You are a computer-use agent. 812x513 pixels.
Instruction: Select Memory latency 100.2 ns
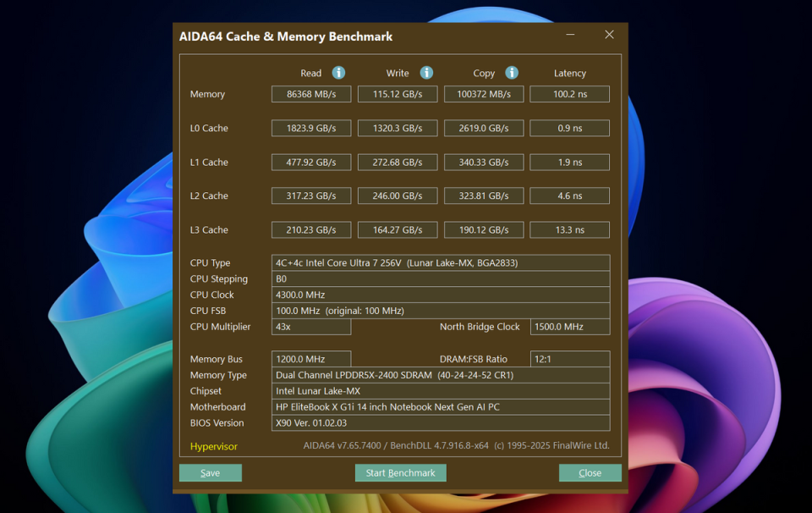[x=569, y=94]
